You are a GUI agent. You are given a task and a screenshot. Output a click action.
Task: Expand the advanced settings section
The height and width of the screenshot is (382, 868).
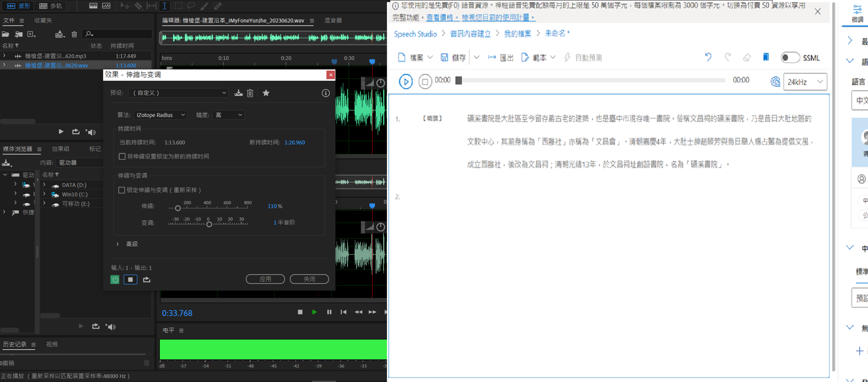(x=118, y=244)
